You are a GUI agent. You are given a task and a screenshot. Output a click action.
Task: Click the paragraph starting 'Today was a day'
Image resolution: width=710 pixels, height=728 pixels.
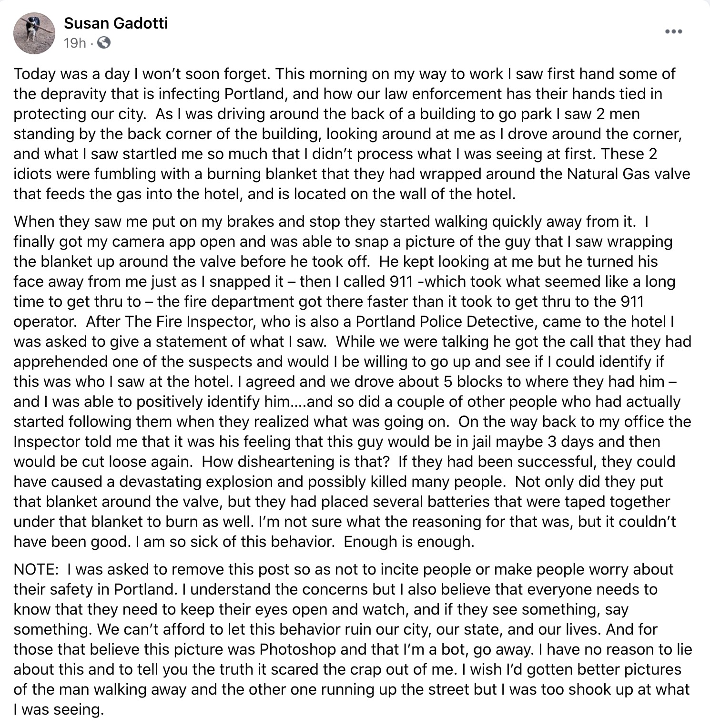coord(352,134)
